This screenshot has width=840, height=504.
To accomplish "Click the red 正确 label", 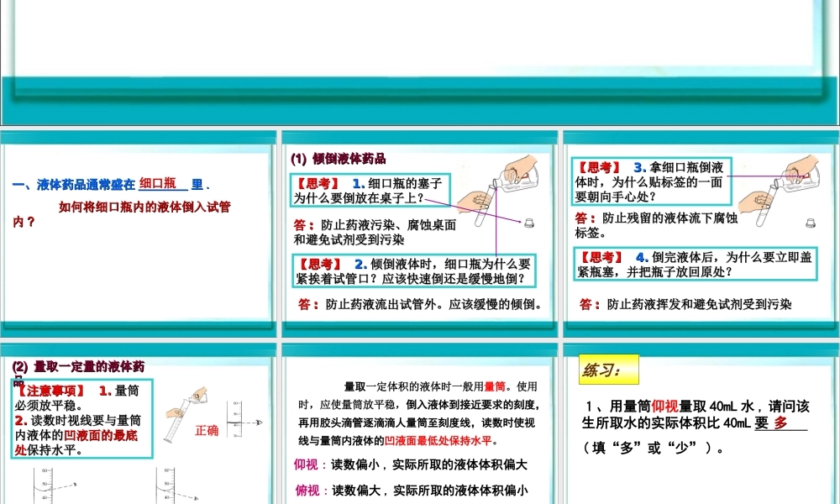I will point(207,430).
